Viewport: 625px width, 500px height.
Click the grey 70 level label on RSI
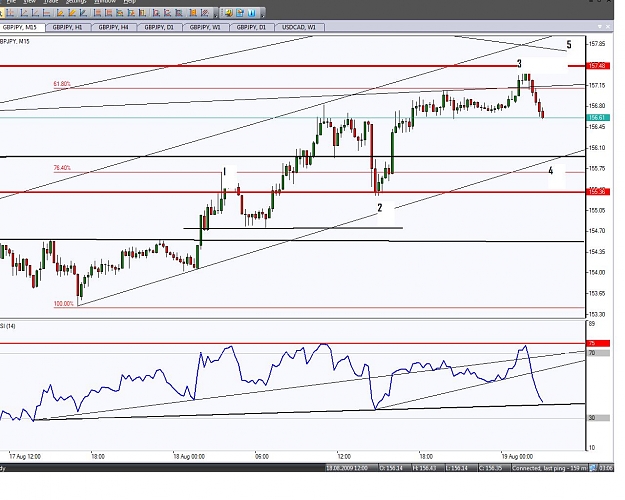point(598,353)
